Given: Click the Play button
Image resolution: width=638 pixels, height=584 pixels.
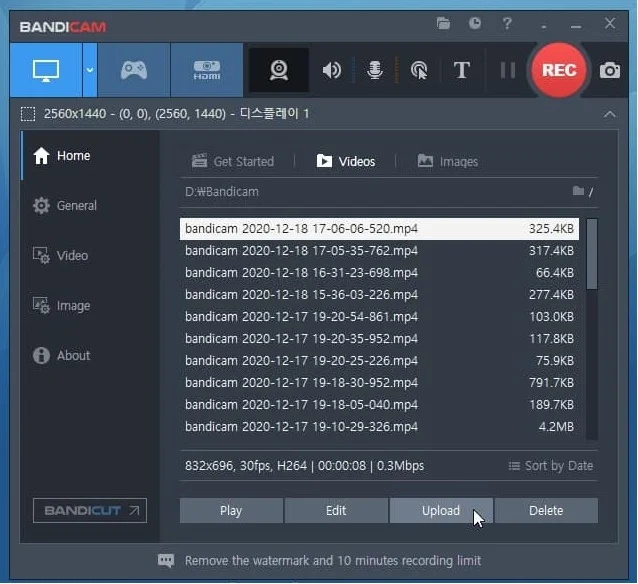Looking at the screenshot, I should 231,510.
